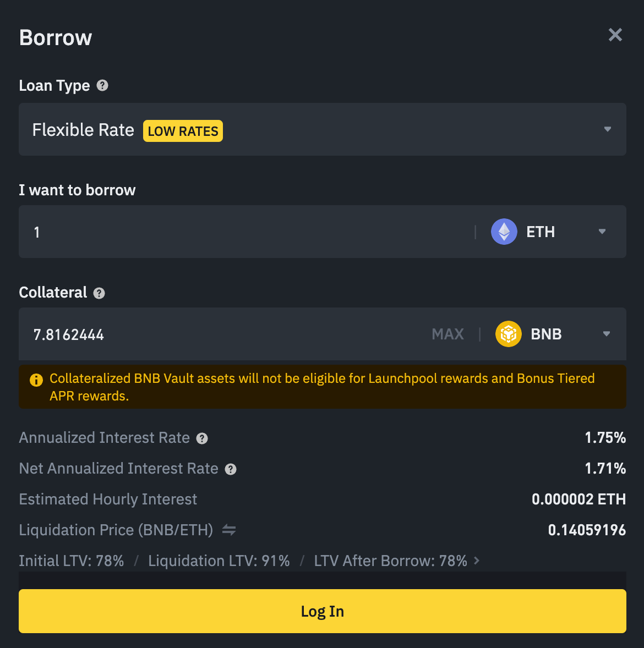Click the Liquidation Price value 0.14059196

(587, 530)
